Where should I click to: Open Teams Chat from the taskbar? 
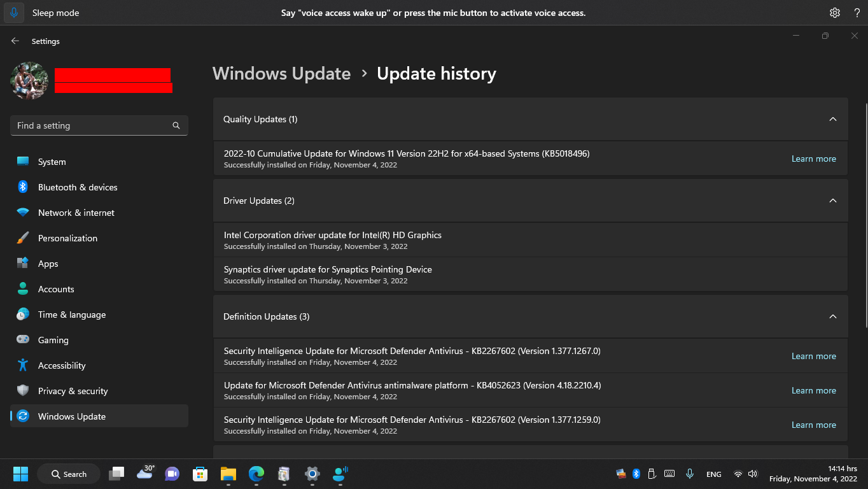pyautogui.click(x=172, y=474)
